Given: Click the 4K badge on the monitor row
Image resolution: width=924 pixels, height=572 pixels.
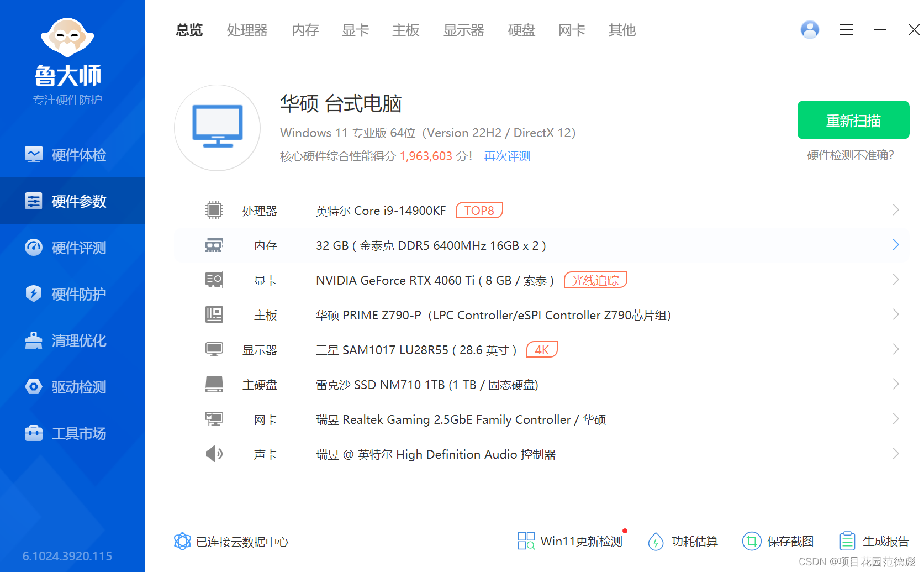Looking at the screenshot, I should (542, 350).
